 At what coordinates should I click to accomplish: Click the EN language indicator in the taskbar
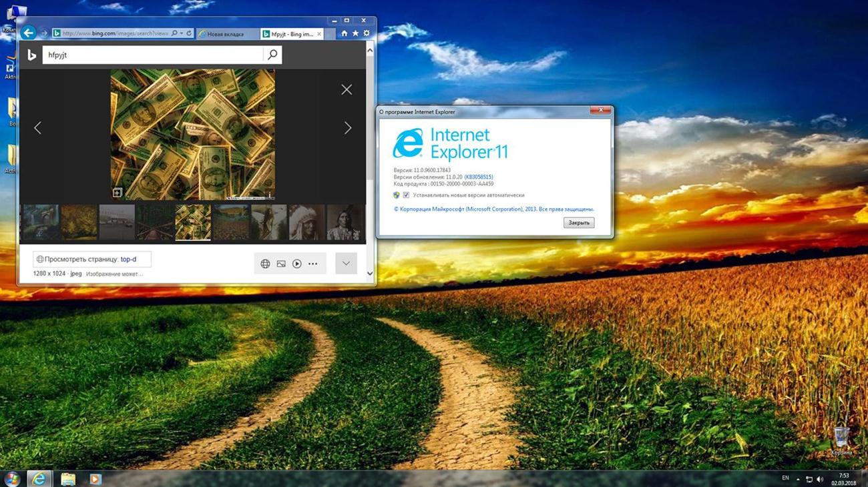pyautogui.click(x=785, y=478)
